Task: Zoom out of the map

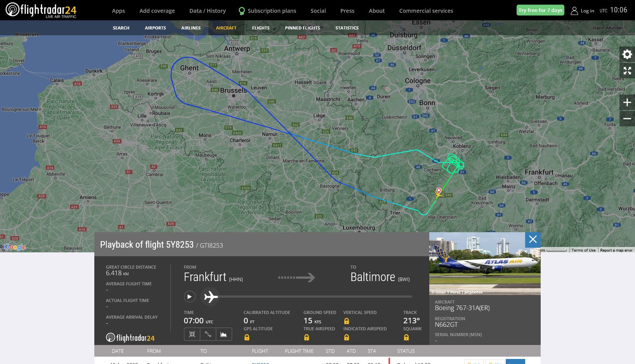Action: (x=627, y=119)
